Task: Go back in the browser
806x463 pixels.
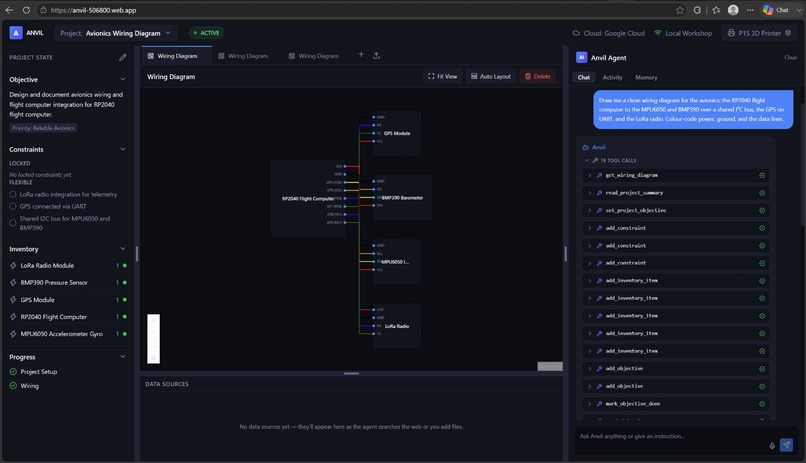Action: pyautogui.click(x=9, y=10)
